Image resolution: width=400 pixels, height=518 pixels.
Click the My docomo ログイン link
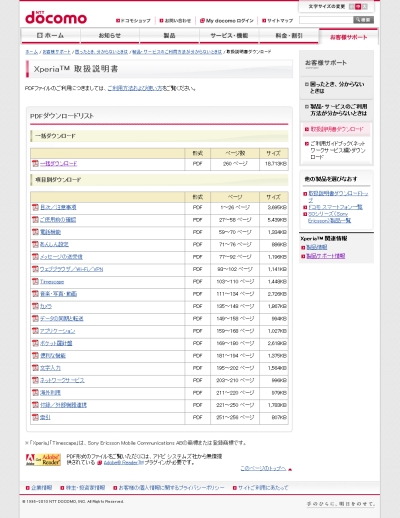227,21
